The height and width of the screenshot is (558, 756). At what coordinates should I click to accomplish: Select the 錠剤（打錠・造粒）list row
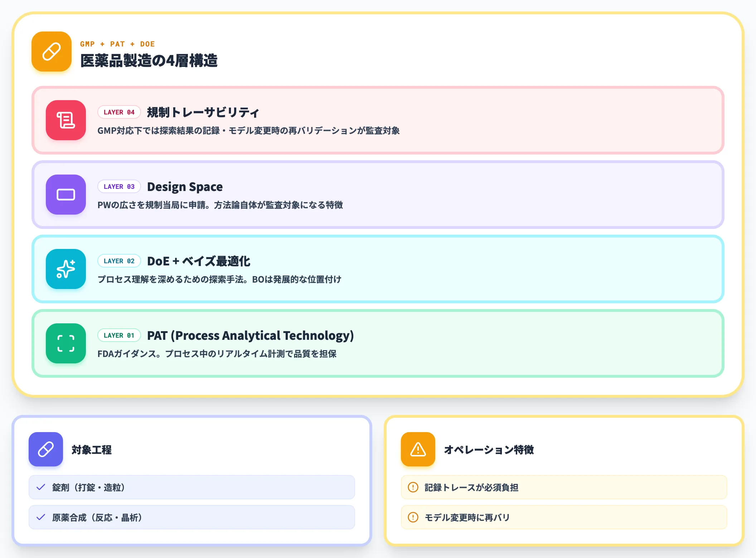[x=192, y=487]
